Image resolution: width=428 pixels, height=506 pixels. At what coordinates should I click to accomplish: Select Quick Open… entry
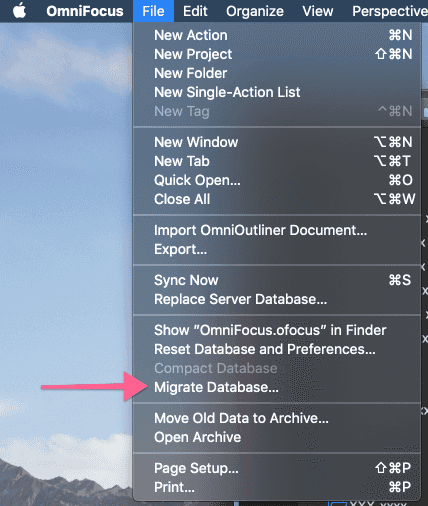[277, 180]
